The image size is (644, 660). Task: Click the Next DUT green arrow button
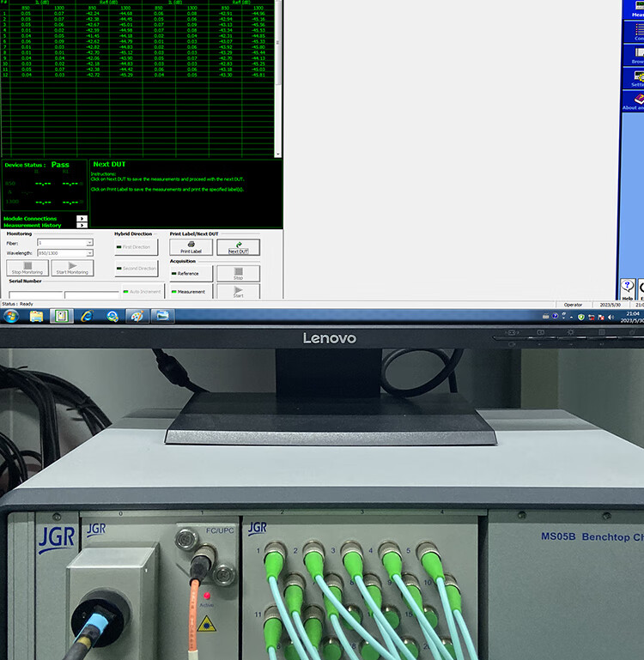click(x=239, y=247)
